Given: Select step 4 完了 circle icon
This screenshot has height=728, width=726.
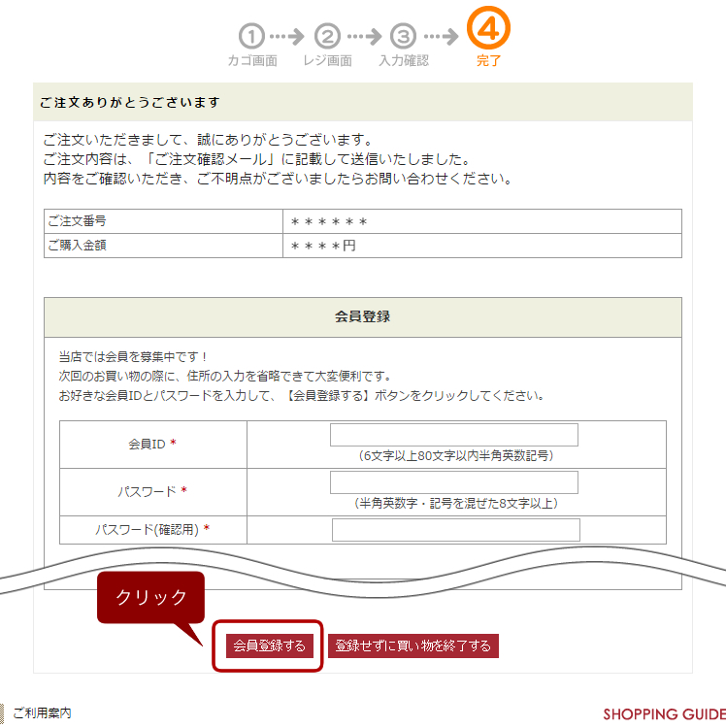Looking at the screenshot, I should coord(488,28).
